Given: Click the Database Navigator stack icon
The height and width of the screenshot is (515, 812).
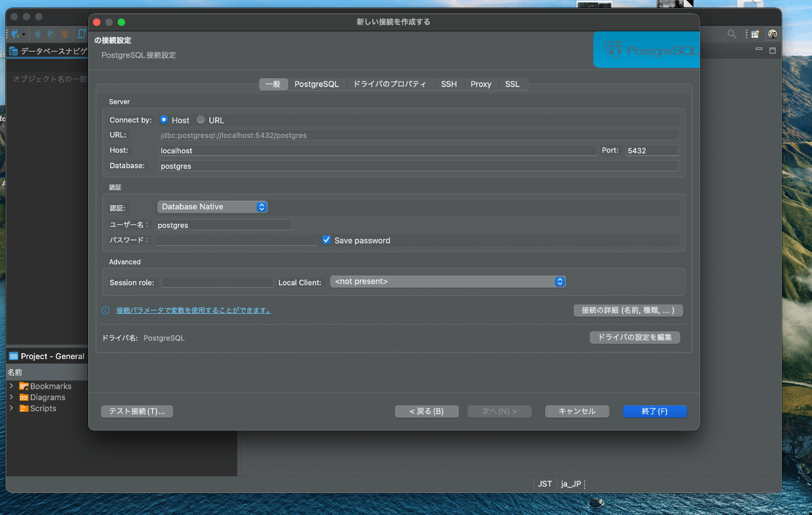Looking at the screenshot, I should [x=13, y=51].
